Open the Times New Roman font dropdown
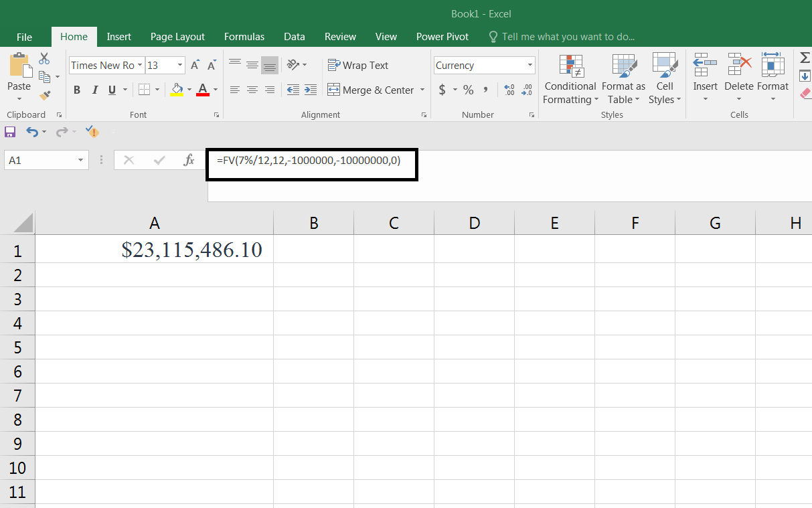812x508 pixels. (140, 66)
